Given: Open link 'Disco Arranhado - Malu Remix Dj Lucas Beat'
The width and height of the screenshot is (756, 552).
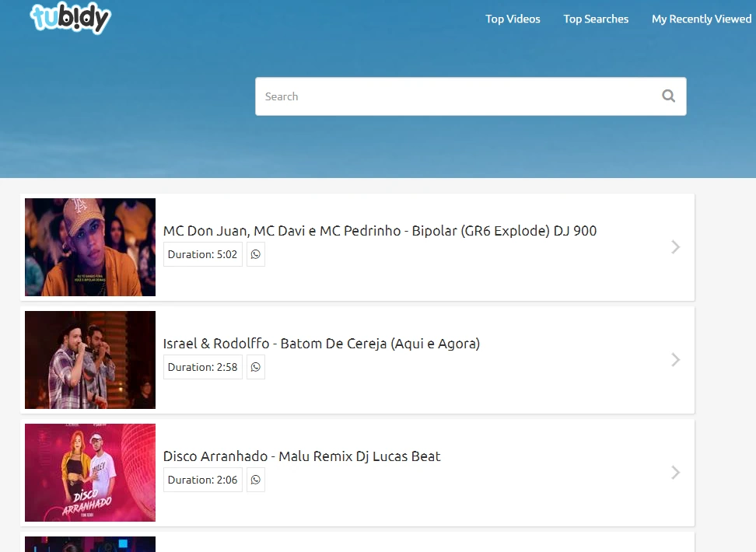Looking at the screenshot, I should tap(302, 456).
